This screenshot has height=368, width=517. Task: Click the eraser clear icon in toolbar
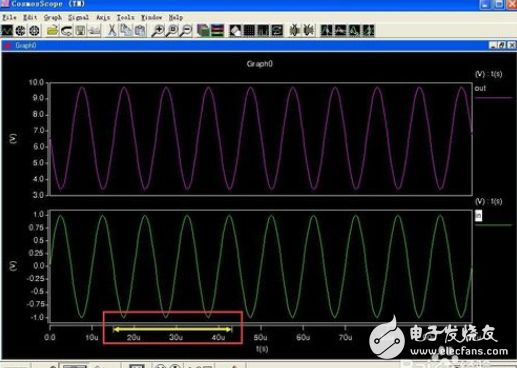[x=235, y=31]
